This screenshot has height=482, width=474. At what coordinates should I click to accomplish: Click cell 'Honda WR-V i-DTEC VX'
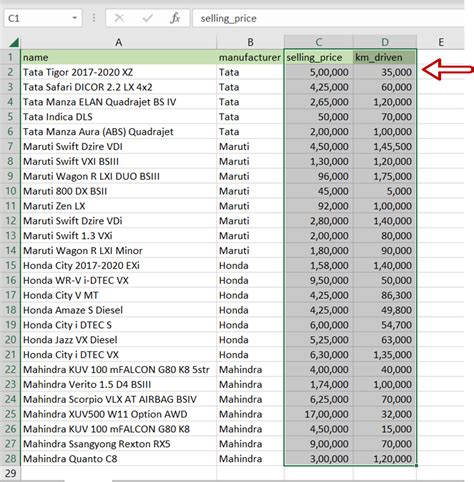pos(119,280)
